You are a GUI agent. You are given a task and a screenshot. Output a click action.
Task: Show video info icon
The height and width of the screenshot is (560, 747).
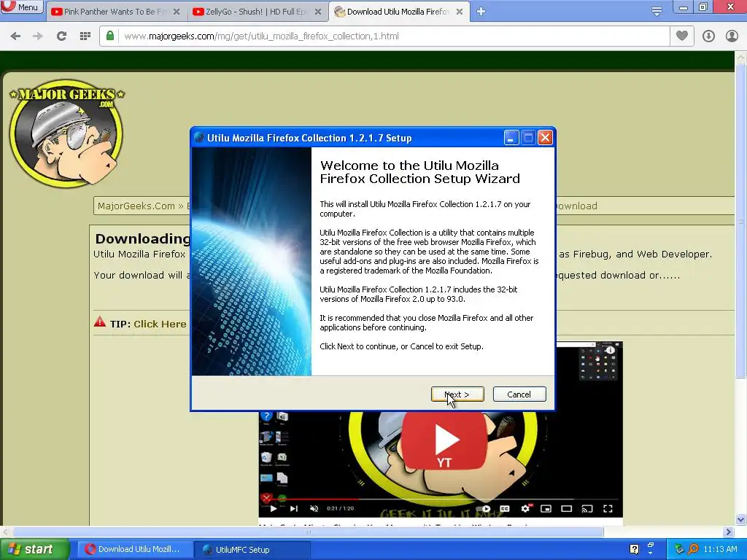click(611, 350)
